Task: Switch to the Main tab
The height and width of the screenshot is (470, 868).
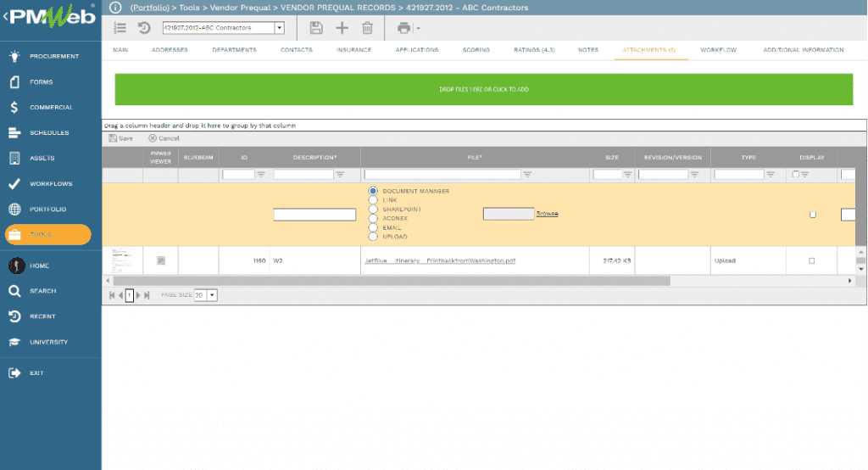Action: 120,50
